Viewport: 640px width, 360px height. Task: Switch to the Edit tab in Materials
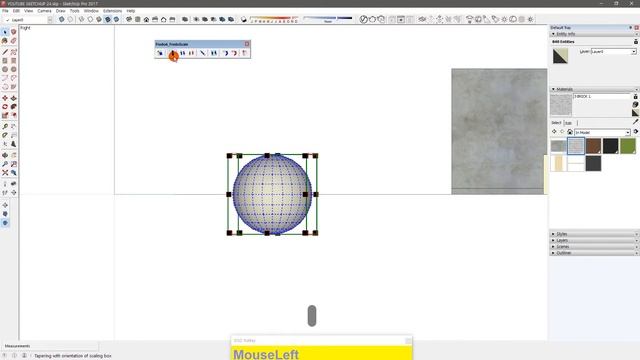(568, 123)
